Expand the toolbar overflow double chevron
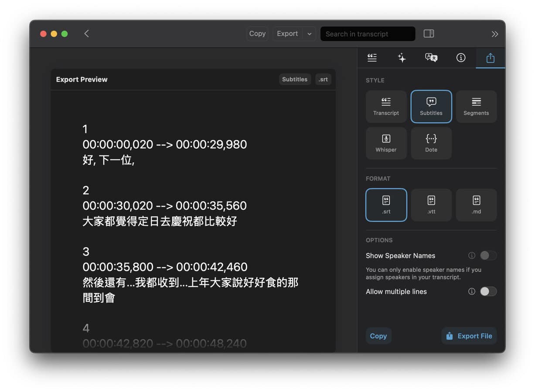This screenshot has width=535, height=392. (494, 34)
